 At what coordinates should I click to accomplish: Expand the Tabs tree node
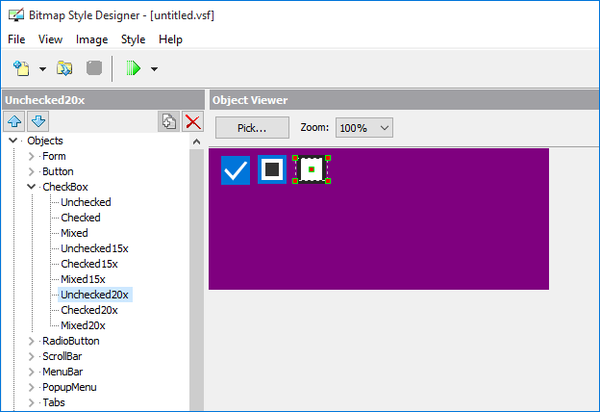31,402
